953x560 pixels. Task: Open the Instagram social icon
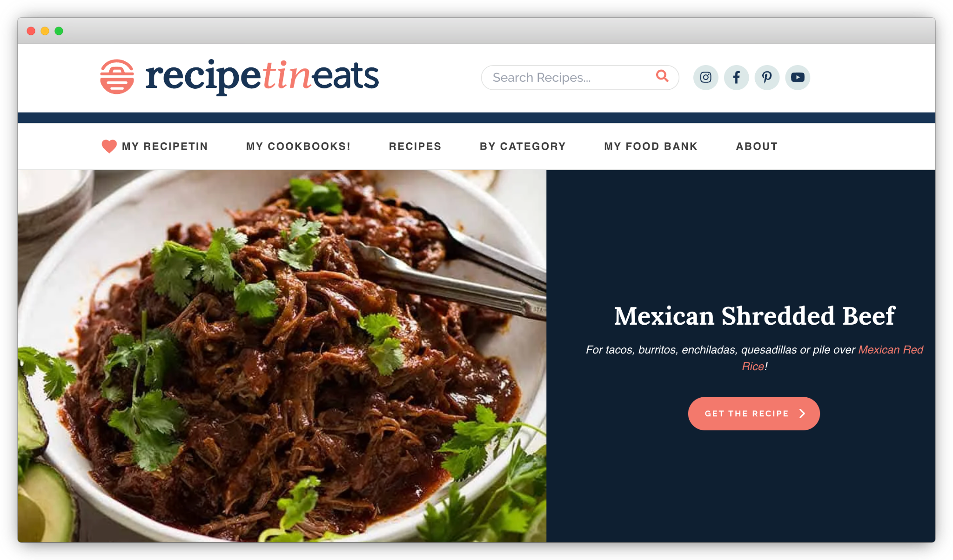point(705,77)
